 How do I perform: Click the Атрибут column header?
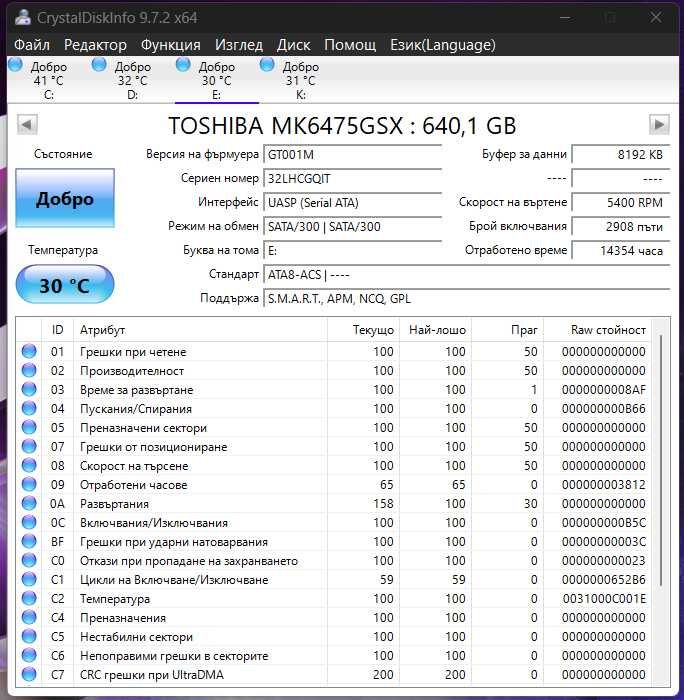coord(200,330)
